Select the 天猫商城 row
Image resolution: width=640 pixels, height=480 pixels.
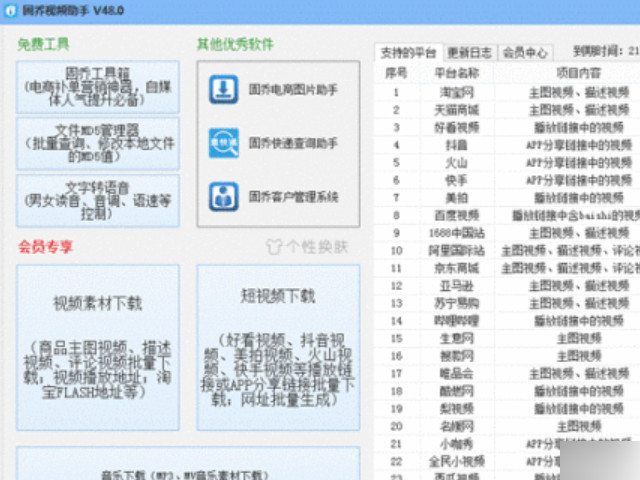click(x=507, y=110)
